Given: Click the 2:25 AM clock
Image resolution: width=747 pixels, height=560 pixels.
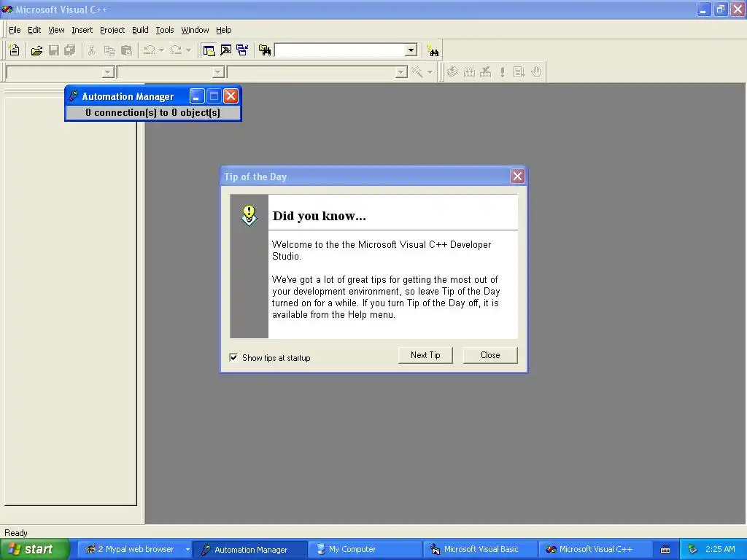Looking at the screenshot, I should (x=720, y=550).
